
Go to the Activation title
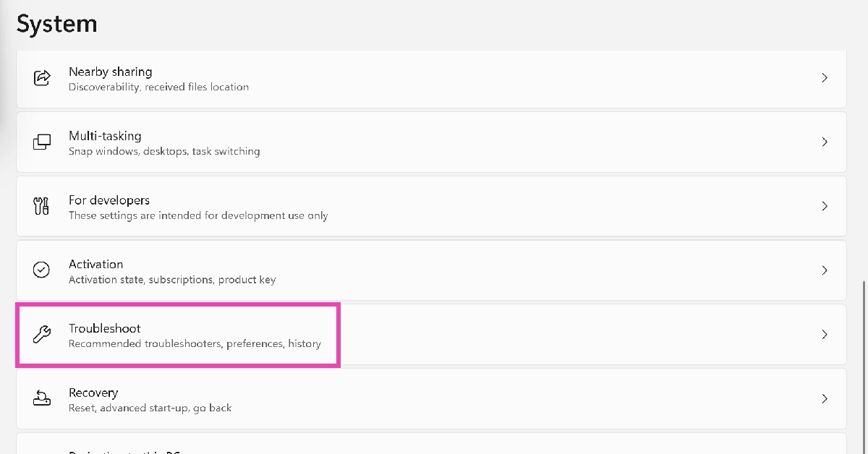click(95, 265)
